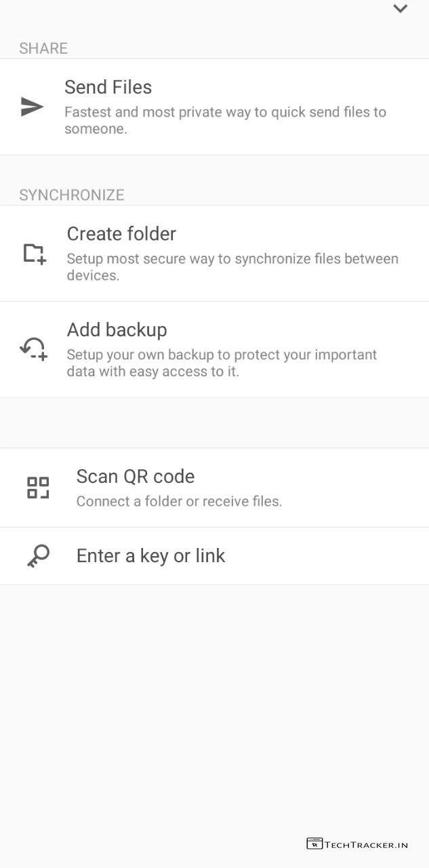Viewport: 429px width, 868px height.
Task: Click the TechTracker.in watermark logo icon
Action: (314, 844)
